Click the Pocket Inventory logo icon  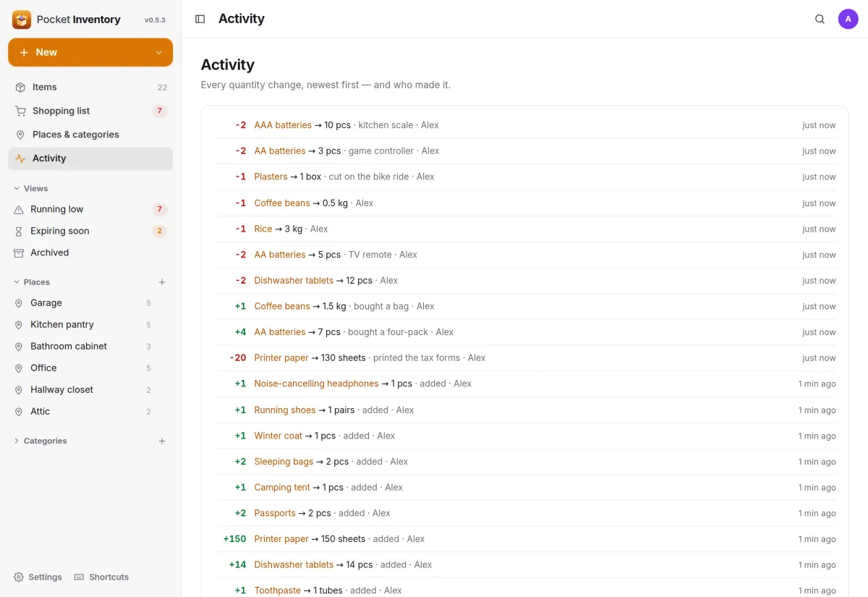coord(22,20)
